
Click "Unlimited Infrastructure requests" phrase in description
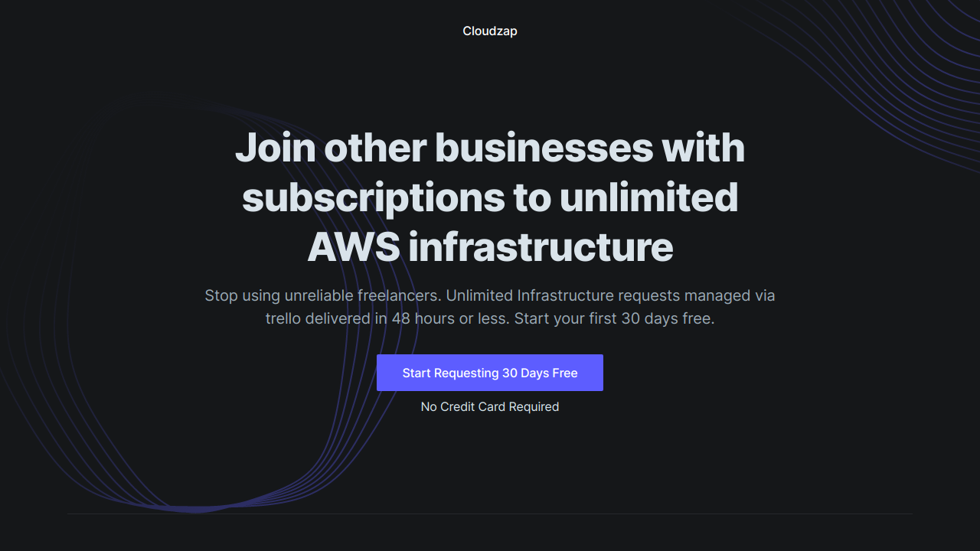[x=563, y=295]
